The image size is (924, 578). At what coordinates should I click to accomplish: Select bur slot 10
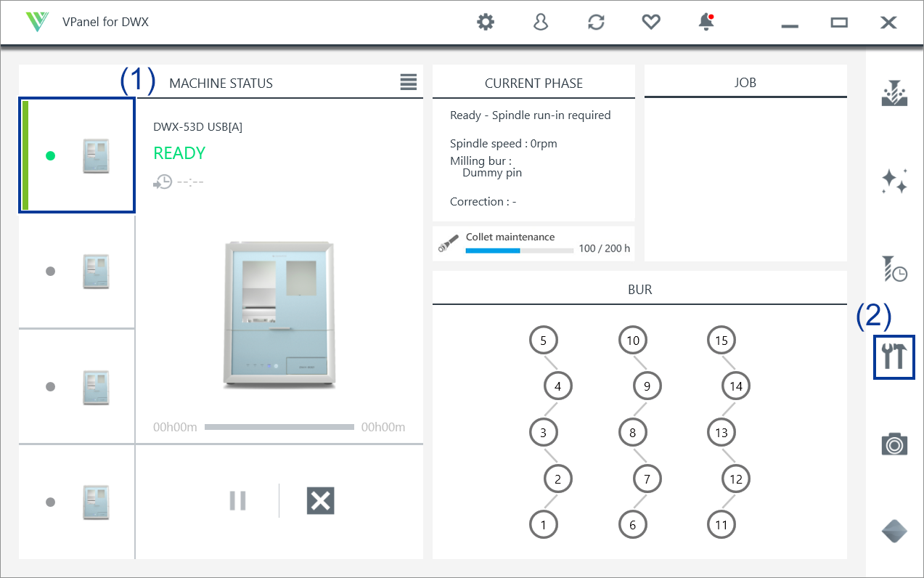tap(633, 340)
